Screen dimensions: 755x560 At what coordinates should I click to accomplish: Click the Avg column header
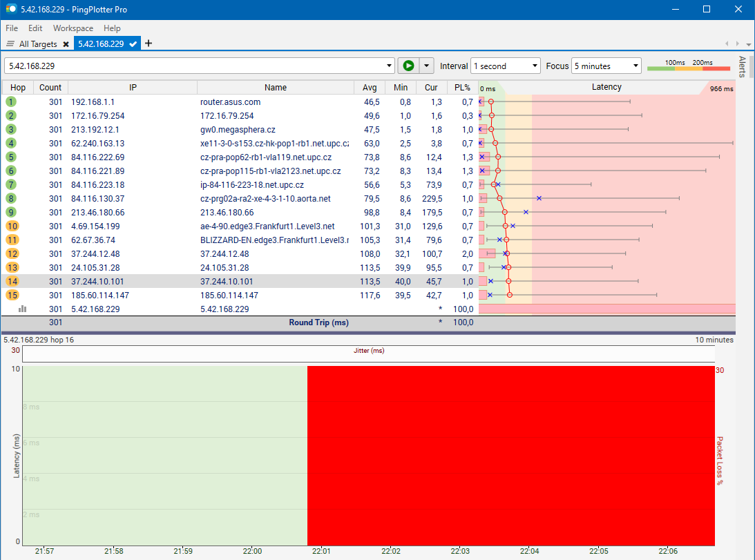370,87
